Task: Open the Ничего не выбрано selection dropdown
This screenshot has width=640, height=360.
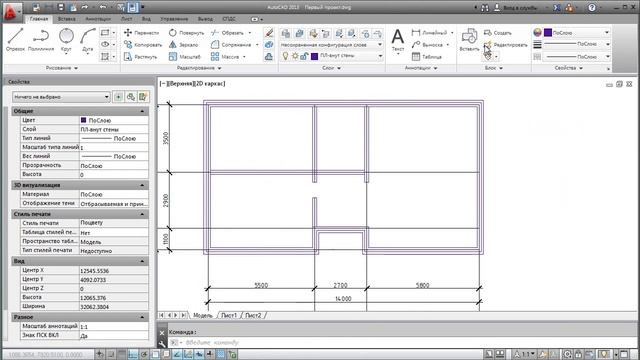Action: 61,97
